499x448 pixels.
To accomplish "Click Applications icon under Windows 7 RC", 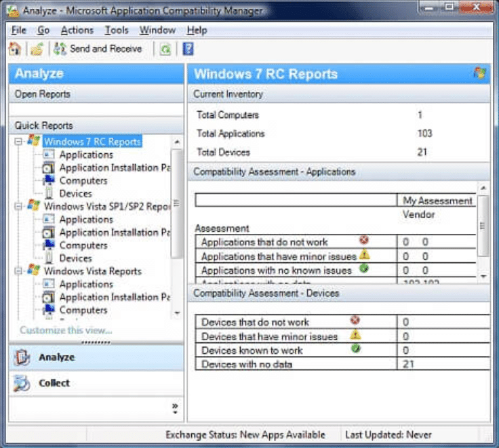I will tap(48, 155).
